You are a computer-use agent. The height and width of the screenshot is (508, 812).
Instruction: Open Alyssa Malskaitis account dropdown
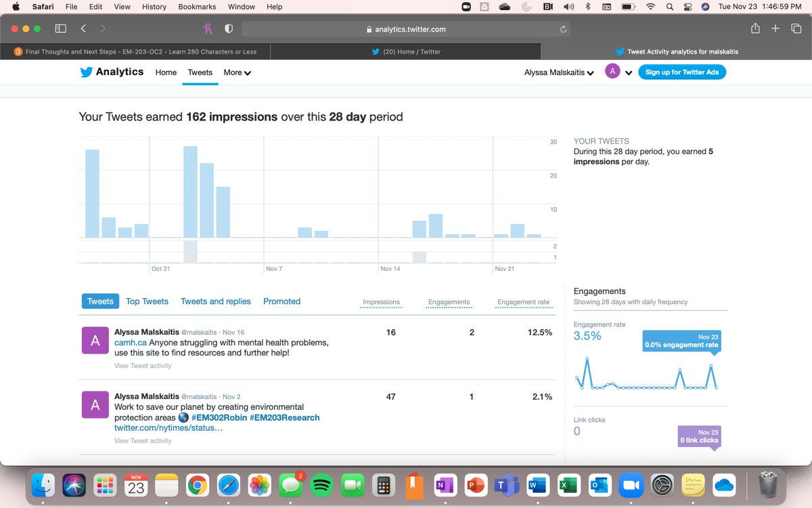pyautogui.click(x=559, y=72)
